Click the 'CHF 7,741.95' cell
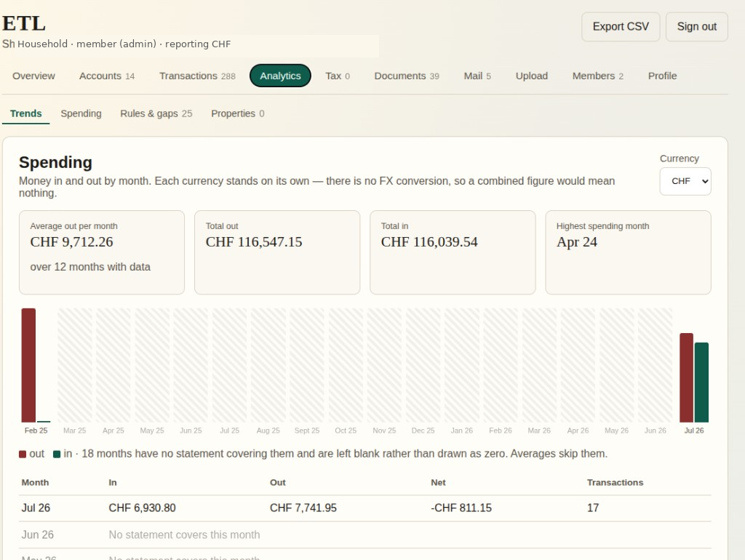 303,508
